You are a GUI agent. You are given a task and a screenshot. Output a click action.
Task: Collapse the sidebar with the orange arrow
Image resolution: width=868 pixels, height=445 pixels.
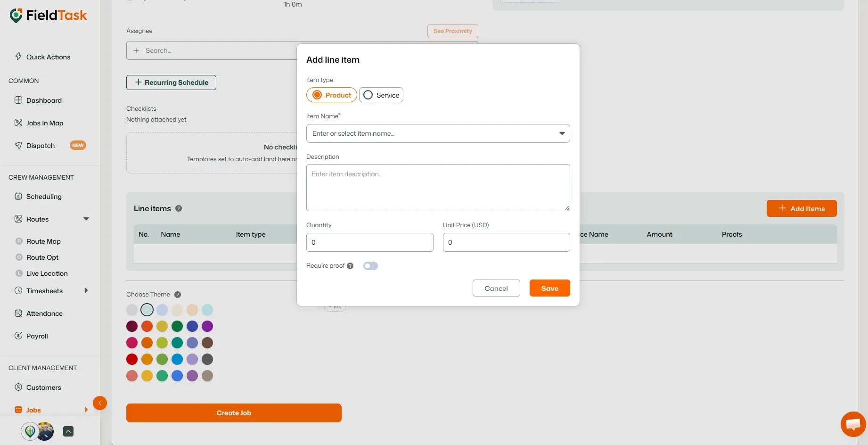(100, 403)
